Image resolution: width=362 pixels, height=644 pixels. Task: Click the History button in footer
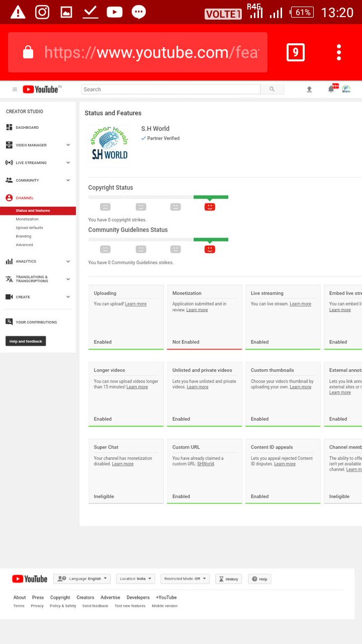[x=228, y=579]
